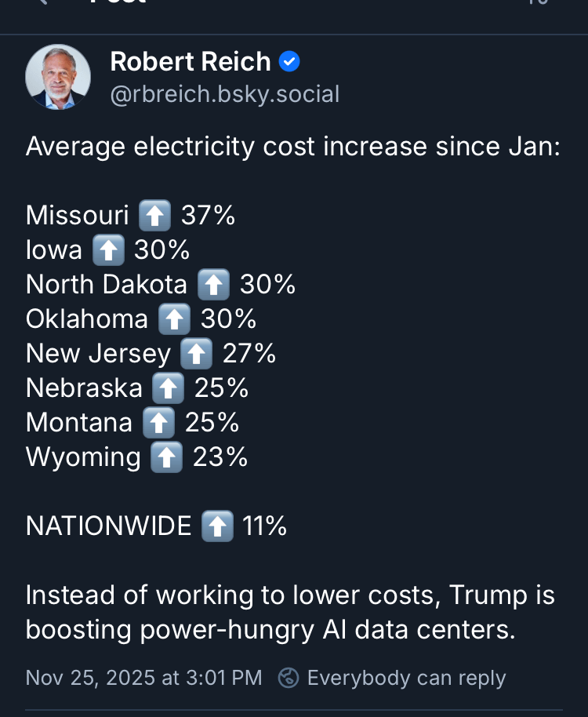Click the Nov 25, 2025 timestamp
Viewport: 588px width, 717px height.
tap(143, 677)
